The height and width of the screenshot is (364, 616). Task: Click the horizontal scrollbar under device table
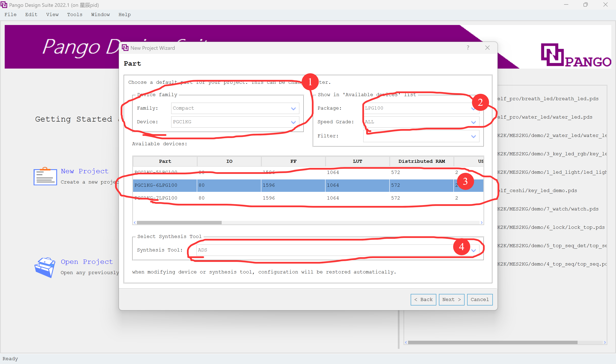179,222
